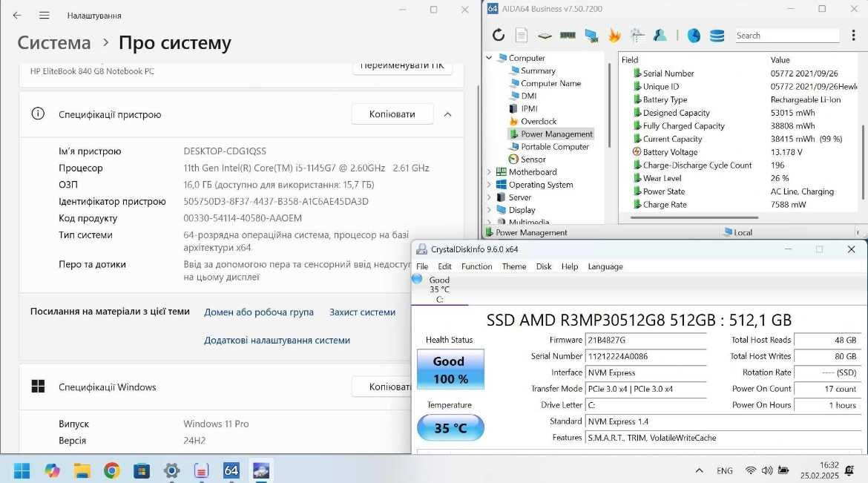Click the Система breadcrumb in Settings
Viewport: 868px width, 483px height.
coord(53,42)
